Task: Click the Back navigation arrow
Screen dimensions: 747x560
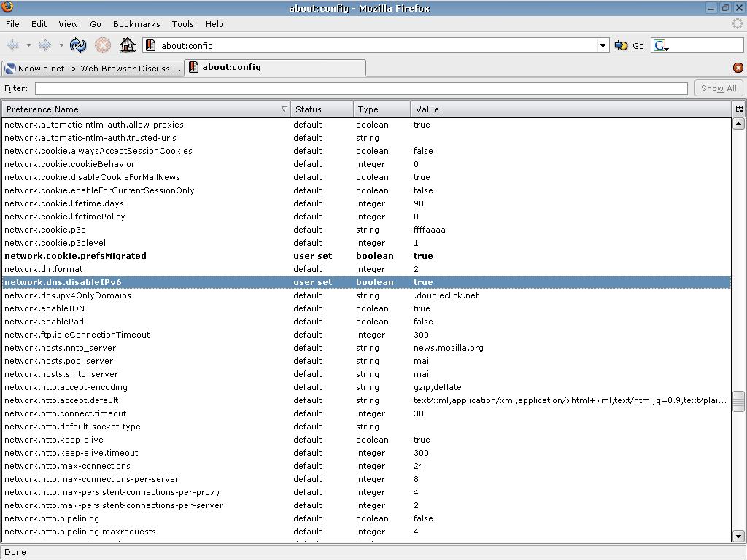Action: tap(13, 45)
